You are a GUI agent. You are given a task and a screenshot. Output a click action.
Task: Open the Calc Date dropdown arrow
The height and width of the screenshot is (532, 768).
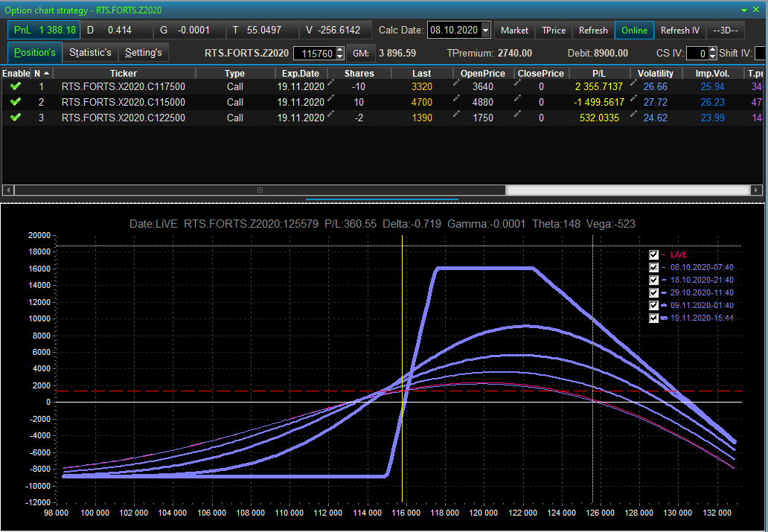(486, 31)
